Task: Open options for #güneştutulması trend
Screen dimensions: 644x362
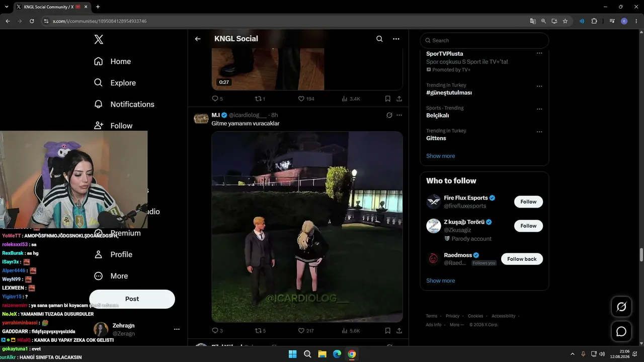Action: coord(539,86)
